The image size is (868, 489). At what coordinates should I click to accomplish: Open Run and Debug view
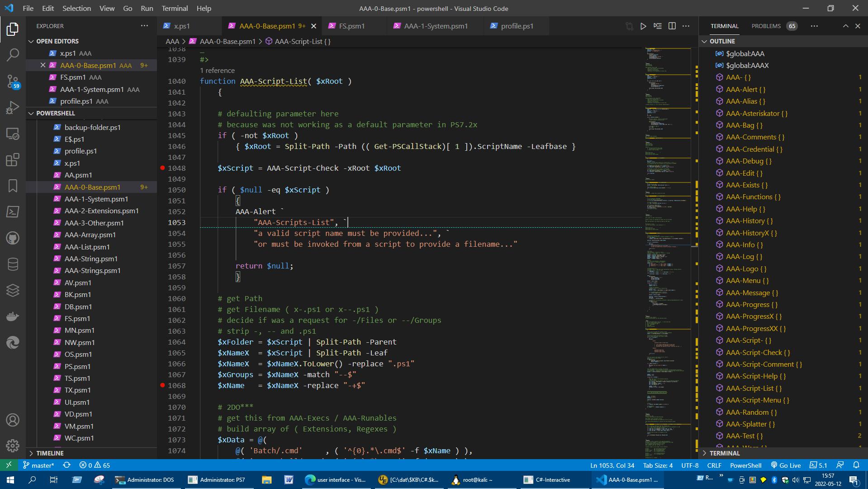[13, 108]
